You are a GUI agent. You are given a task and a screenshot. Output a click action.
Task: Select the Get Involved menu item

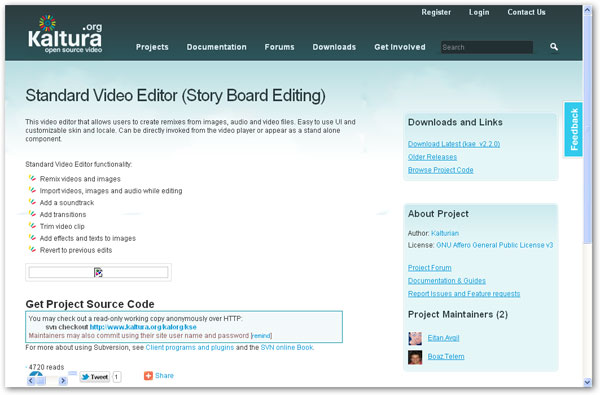[400, 47]
